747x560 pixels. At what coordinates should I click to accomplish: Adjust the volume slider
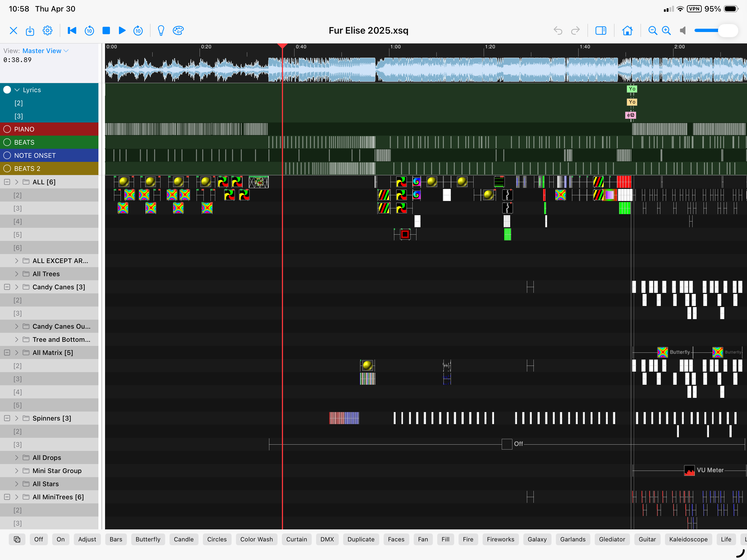[x=716, y=31]
